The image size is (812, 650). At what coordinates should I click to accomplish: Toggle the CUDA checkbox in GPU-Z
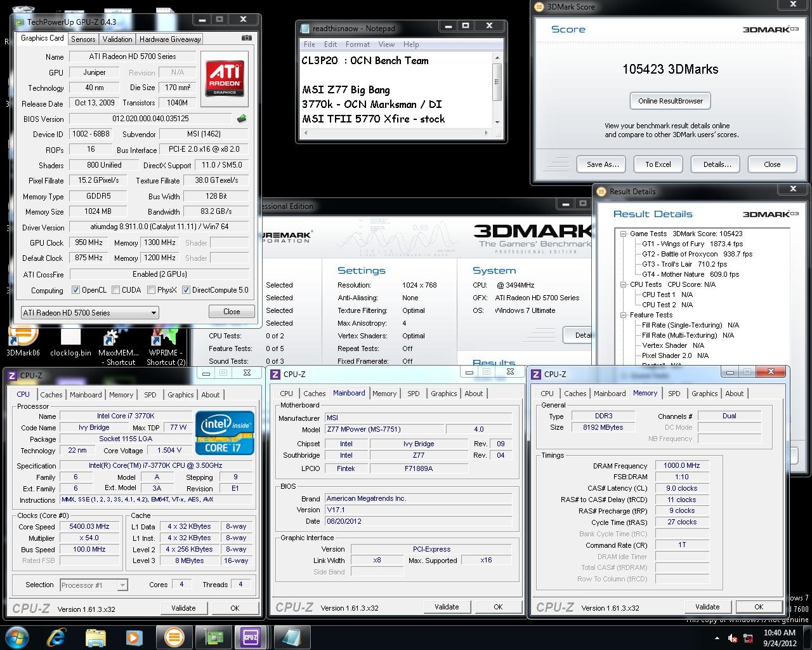[x=115, y=290]
